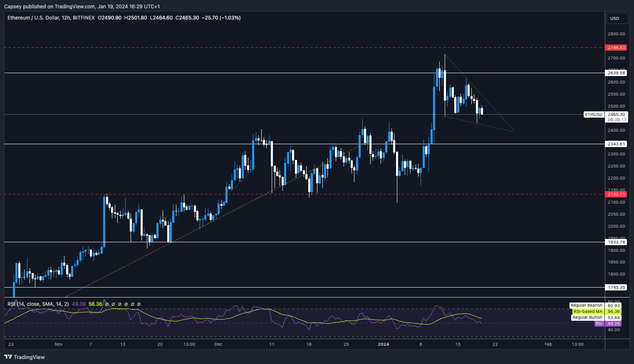Image resolution: width=634 pixels, height=364 pixels.
Task: Click the current price tag 2465.30
Action: click(616, 114)
